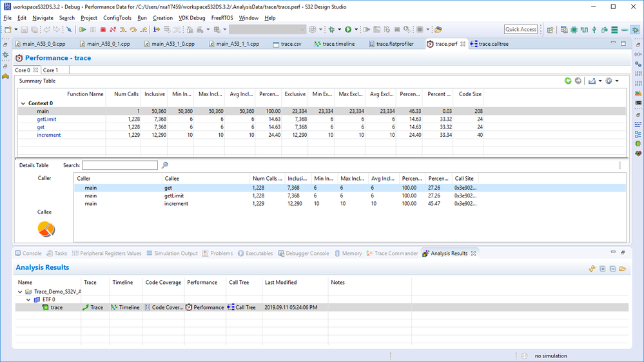Click the getLimit function link

(x=46, y=119)
